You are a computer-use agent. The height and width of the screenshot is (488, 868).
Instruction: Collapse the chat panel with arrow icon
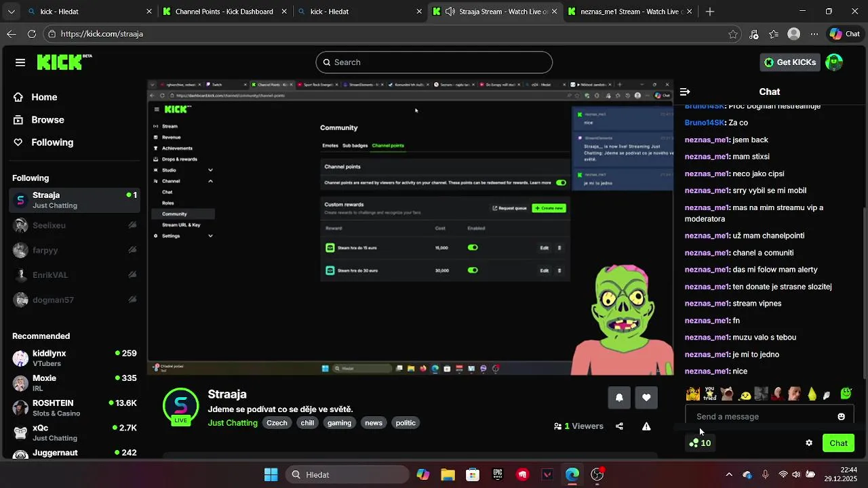[685, 91]
